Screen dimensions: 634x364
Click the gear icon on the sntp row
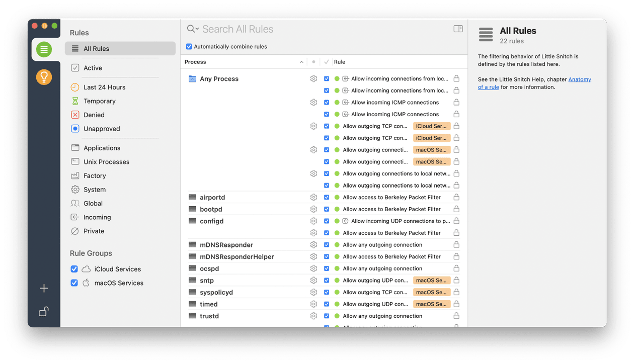313,281
